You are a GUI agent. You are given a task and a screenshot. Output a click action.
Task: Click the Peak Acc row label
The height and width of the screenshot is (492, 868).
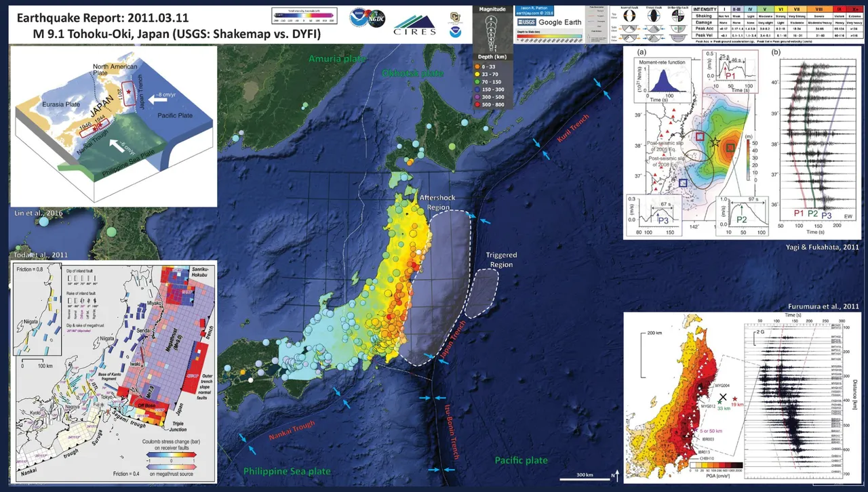(x=705, y=28)
